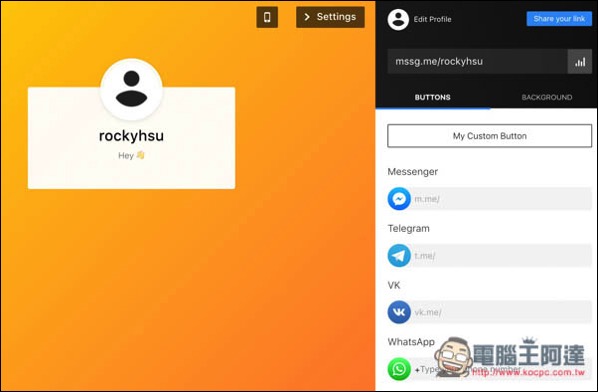Click the VK section label
The width and height of the screenshot is (598, 392).
394,285
